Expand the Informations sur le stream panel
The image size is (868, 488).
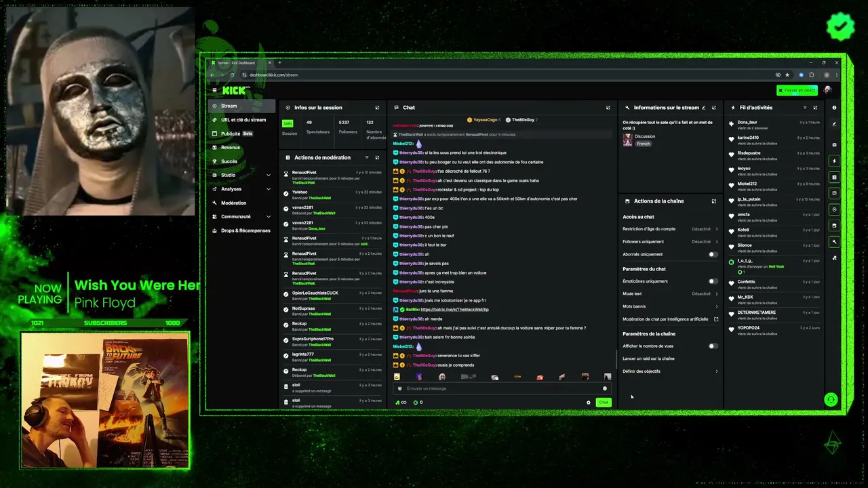[713, 108]
